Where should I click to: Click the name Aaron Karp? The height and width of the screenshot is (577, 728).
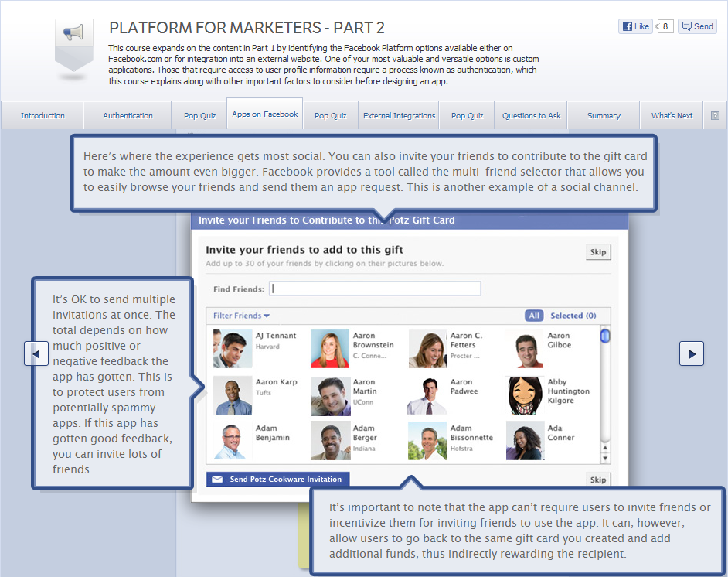[x=276, y=382]
